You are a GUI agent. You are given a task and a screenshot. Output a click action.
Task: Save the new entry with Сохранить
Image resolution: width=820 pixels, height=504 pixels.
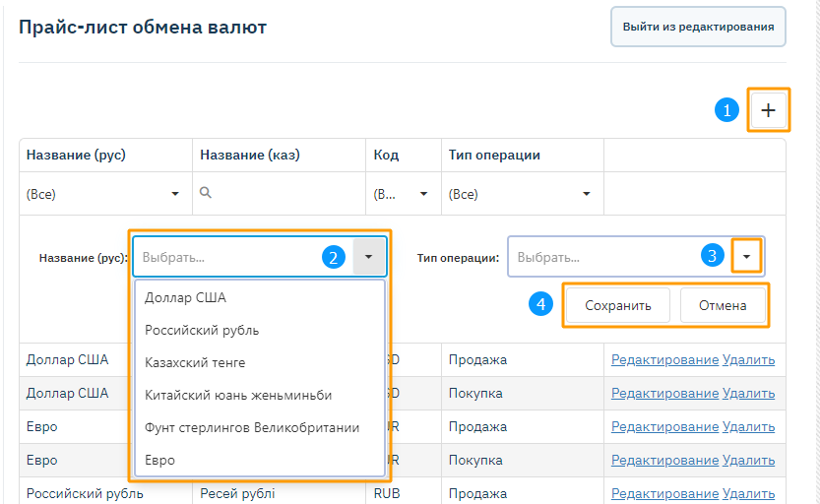click(617, 305)
